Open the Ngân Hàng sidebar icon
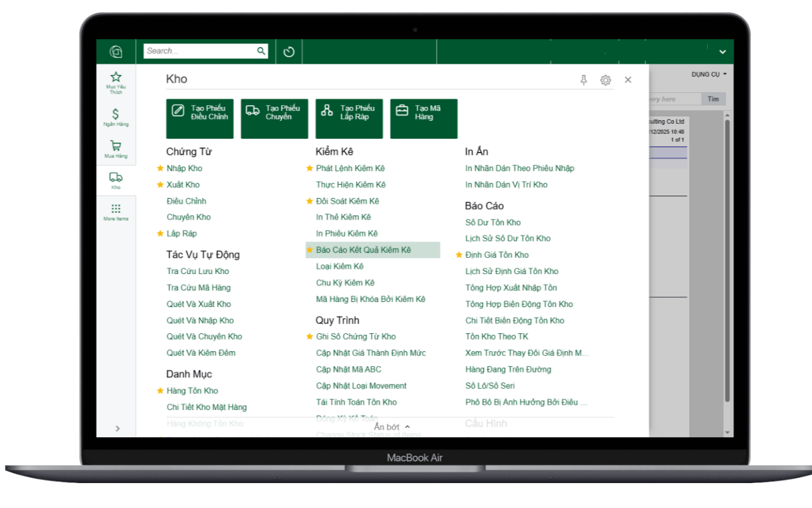This screenshot has height=508, width=812. (x=116, y=117)
